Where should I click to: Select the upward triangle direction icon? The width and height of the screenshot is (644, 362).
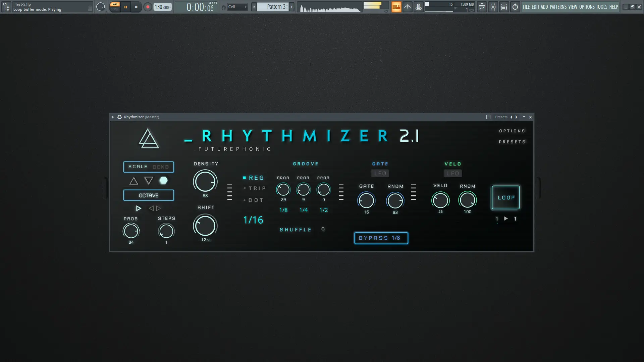[133, 181]
